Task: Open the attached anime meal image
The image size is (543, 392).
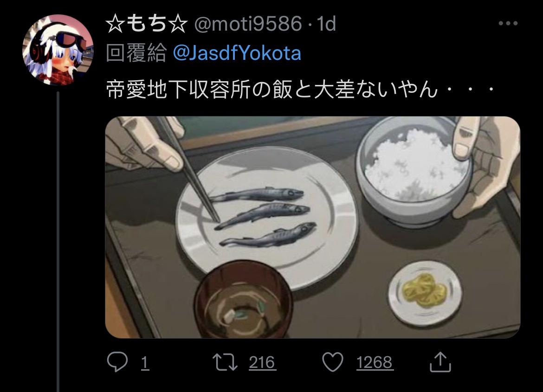Action: 313,227
